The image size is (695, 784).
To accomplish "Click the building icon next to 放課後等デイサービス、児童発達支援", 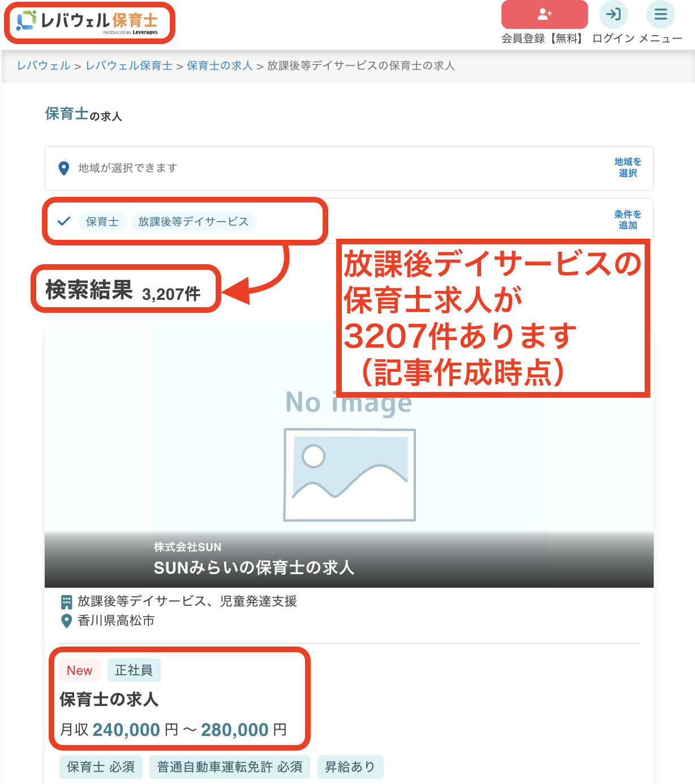I will [66, 601].
